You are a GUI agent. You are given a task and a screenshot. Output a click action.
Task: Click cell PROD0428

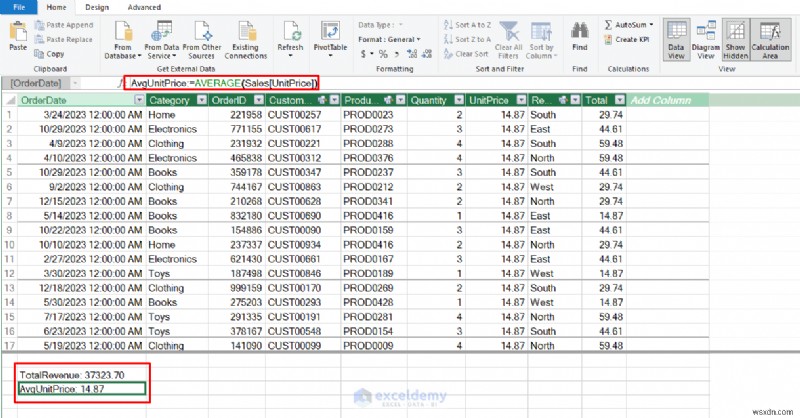point(373,302)
